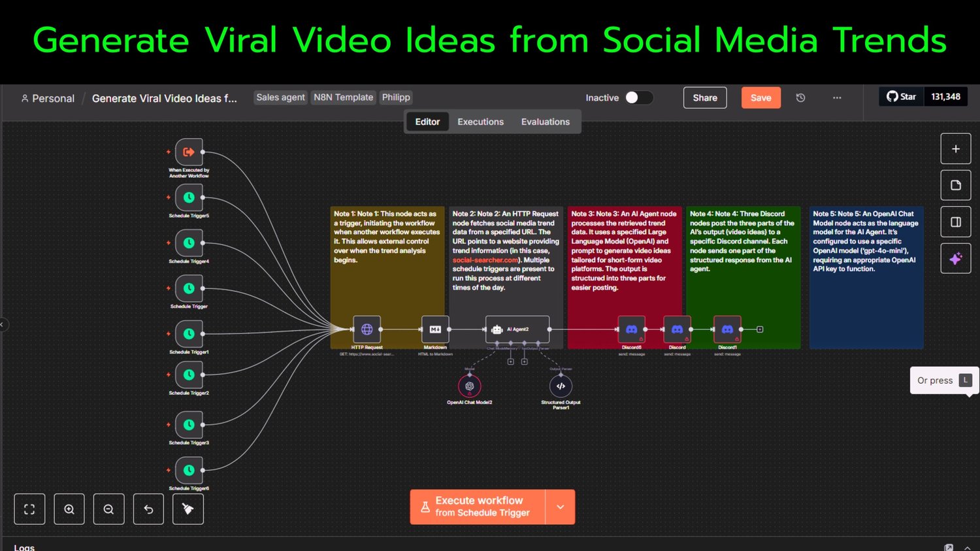The height and width of the screenshot is (551, 980).
Task: Click the Schedule Trigger1 clock node
Action: [189, 334]
